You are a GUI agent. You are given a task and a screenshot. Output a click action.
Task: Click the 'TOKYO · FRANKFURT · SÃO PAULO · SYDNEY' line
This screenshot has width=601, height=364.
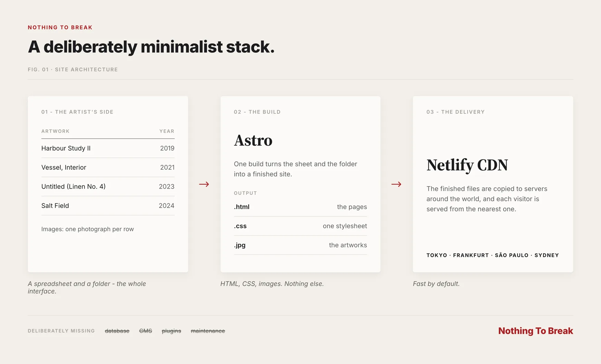click(x=493, y=255)
